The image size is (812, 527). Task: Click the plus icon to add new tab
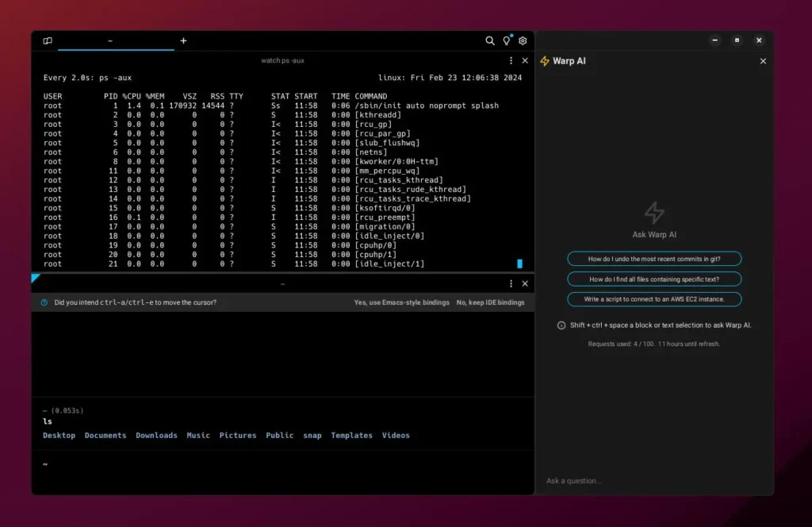click(183, 40)
